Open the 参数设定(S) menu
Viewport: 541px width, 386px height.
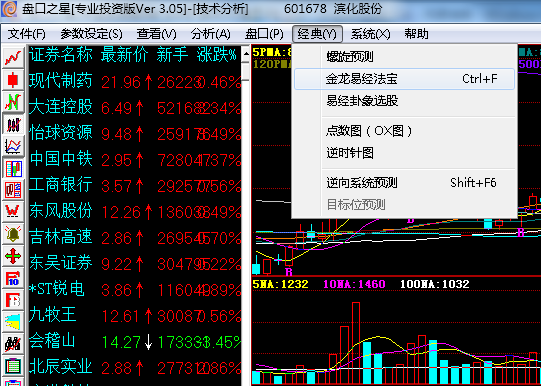coord(91,34)
